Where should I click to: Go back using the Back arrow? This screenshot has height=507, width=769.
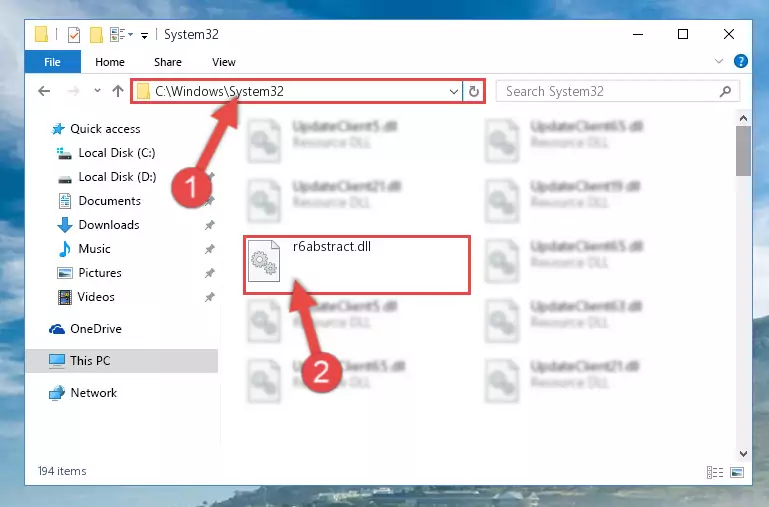(x=44, y=91)
